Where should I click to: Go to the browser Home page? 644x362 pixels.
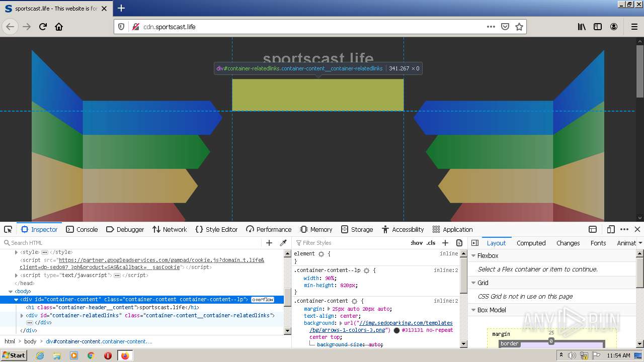click(x=59, y=27)
